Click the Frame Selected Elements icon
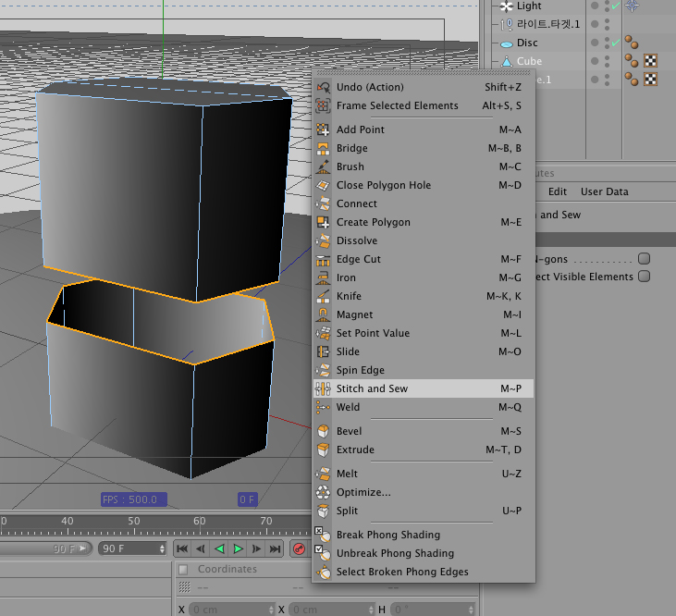676x616 pixels. click(323, 105)
